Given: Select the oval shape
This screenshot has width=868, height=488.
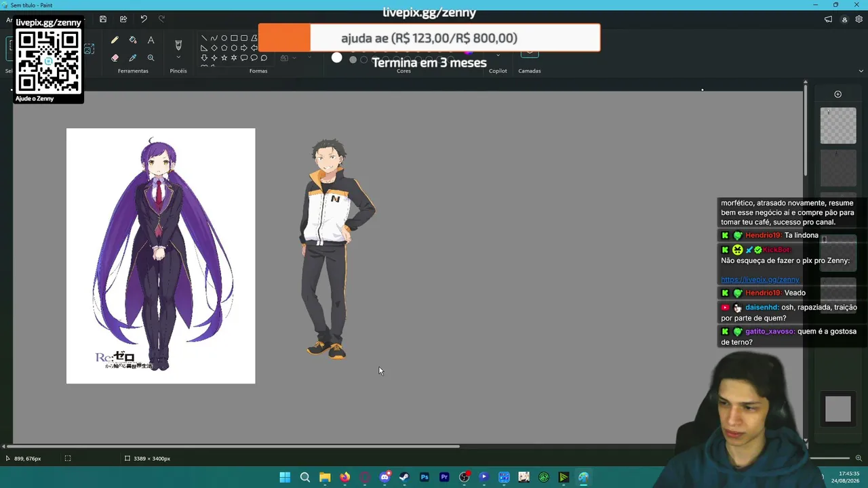Looking at the screenshot, I should pos(224,38).
